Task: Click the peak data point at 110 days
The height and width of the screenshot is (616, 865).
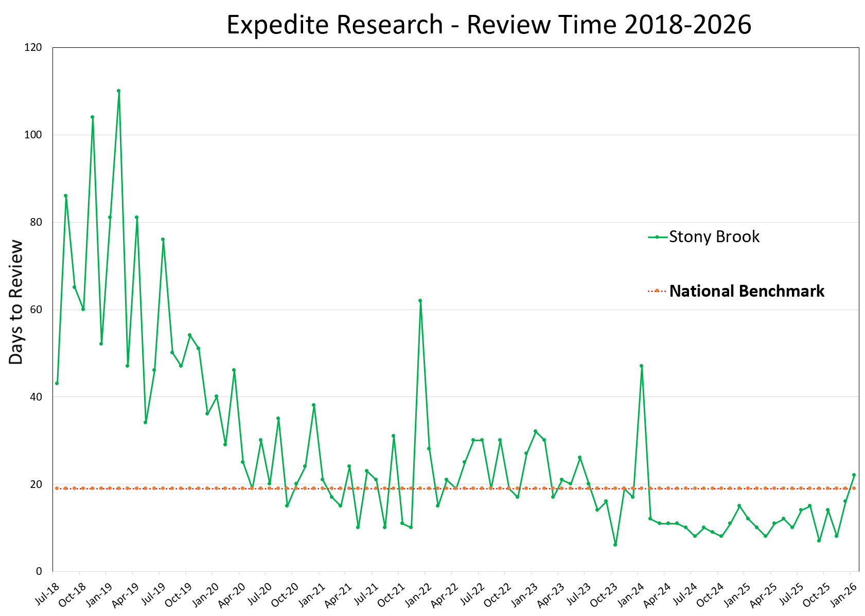Action: pos(118,90)
